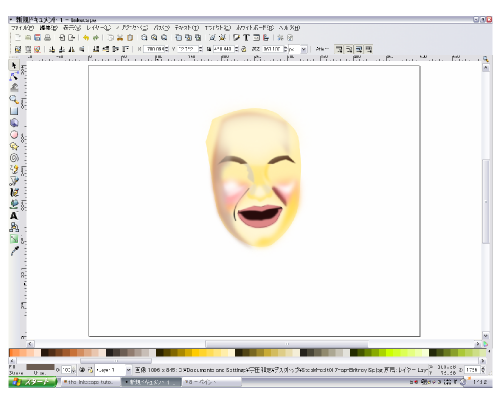Open Text and Font dialog T icon
Viewport: 500px width, 400px height.
pyautogui.click(x=246, y=38)
